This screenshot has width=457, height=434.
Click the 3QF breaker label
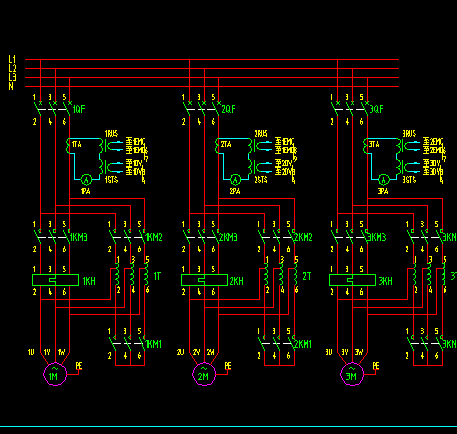coord(377,109)
